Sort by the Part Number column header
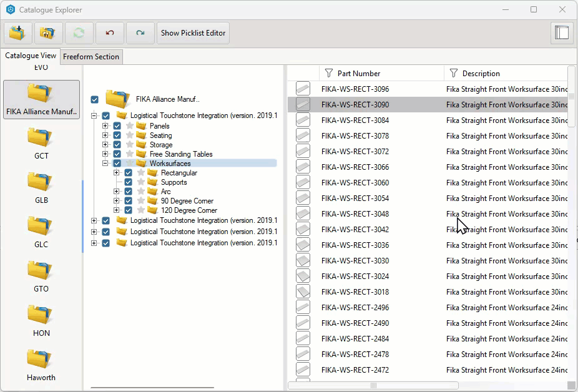Viewport: 578px width, 392px height. coord(381,74)
